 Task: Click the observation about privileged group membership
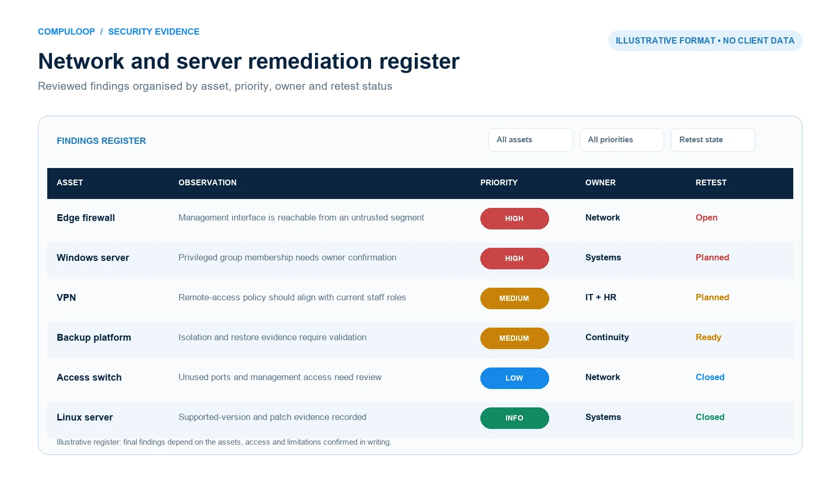(x=287, y=258)
